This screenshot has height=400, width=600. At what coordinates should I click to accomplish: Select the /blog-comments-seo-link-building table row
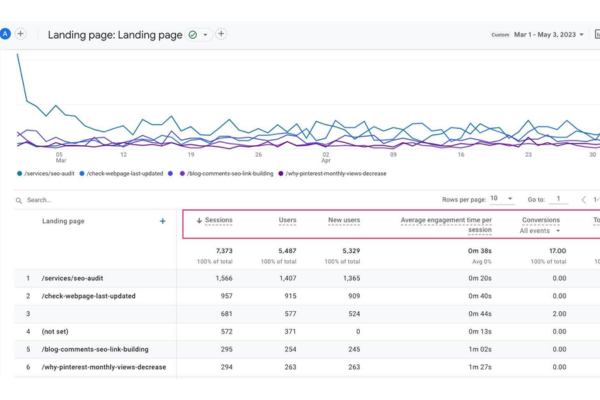pos(307,349)
